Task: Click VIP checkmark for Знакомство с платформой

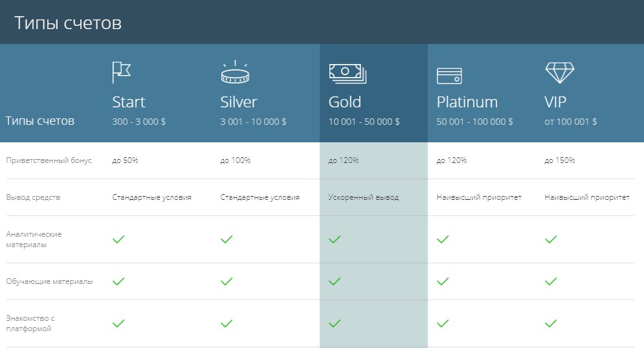Action: coord(551,323)
